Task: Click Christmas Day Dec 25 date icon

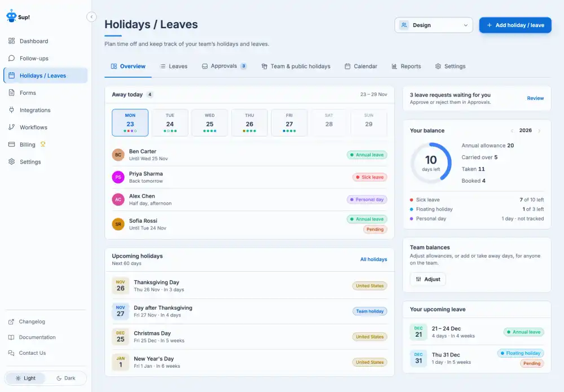Action: [x=121, y=337]
